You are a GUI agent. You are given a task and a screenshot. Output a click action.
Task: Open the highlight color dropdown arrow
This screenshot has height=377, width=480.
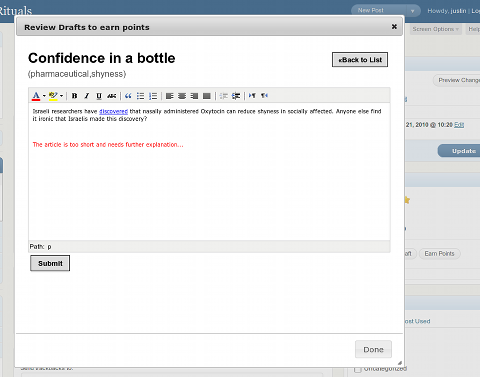click(x=61, y=96)
